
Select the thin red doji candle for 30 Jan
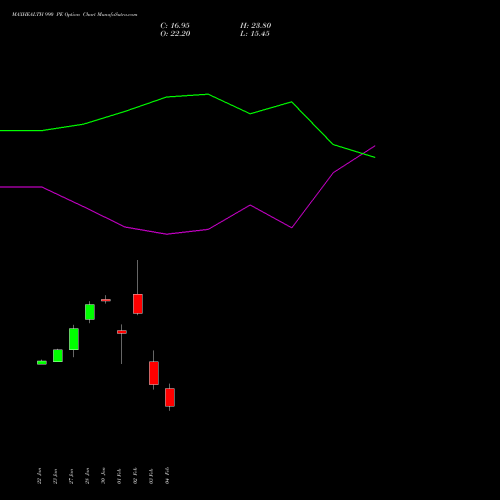pos(106,300)
